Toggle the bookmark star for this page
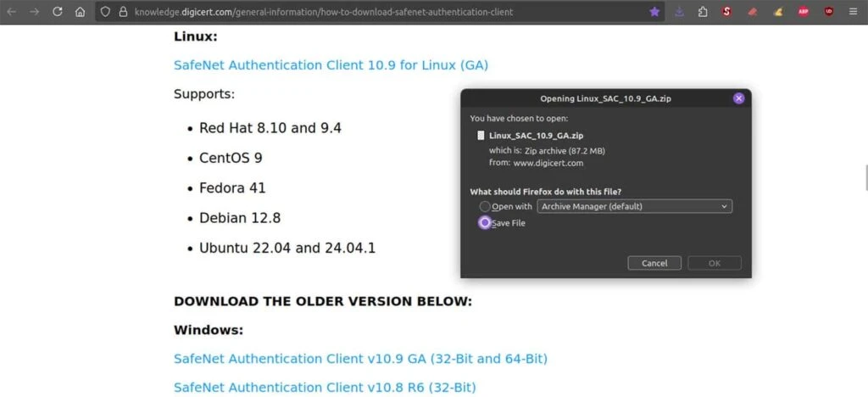Image resolution: width=868 pixels, height=397 pixels. [x=654, y=12]
